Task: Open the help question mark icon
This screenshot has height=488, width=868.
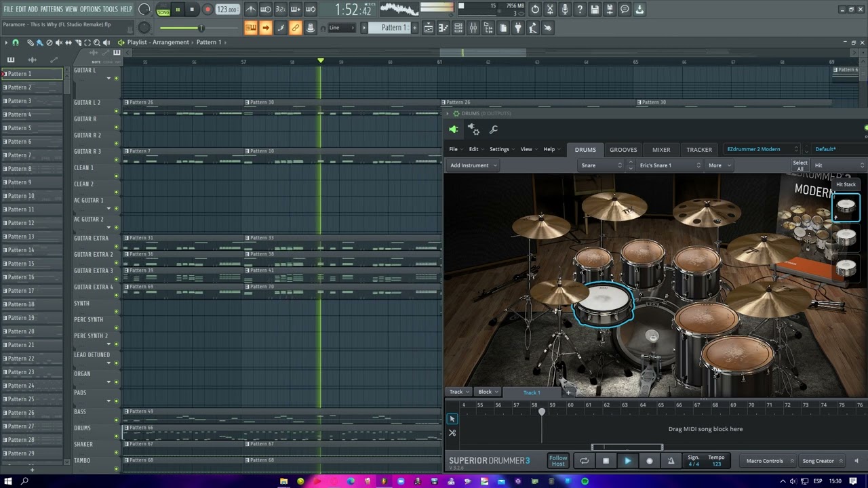Action: [x=580, y=9]
